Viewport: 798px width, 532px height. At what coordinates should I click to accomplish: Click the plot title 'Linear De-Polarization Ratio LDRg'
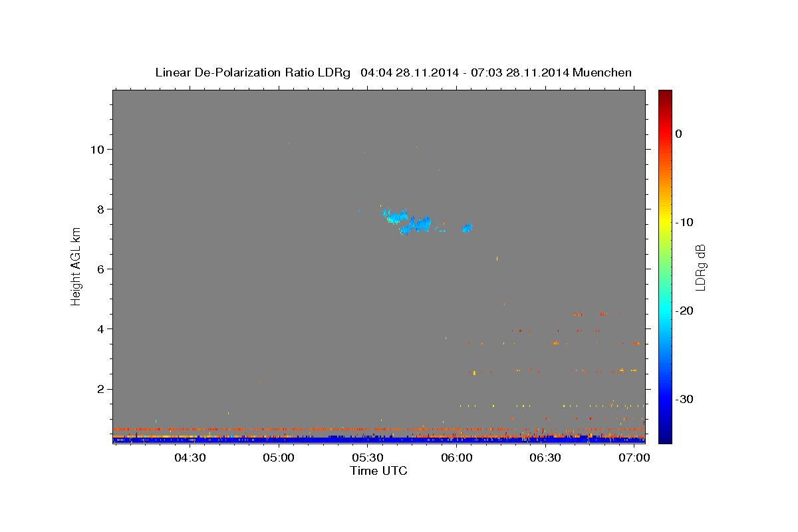click(x=253, y=72)
